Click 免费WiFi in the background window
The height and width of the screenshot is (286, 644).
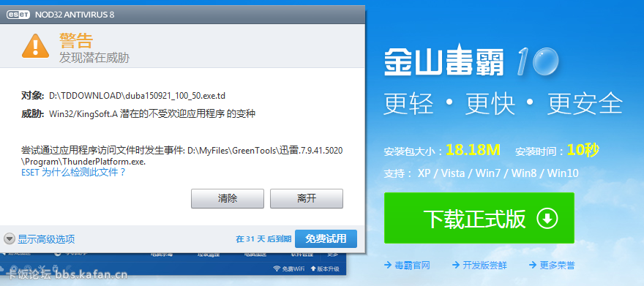289,268
